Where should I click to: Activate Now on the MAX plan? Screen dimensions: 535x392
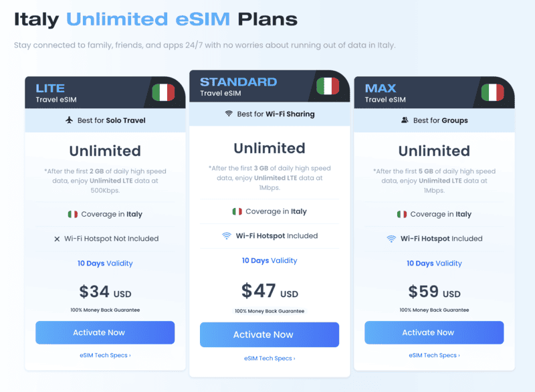point(433,332)
